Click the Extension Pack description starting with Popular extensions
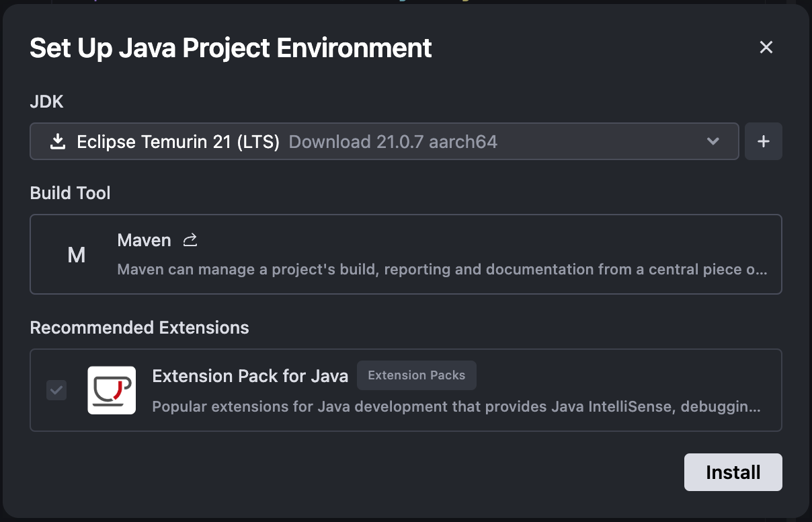This screenshot has width=812, height=522. tap(456, 407)
